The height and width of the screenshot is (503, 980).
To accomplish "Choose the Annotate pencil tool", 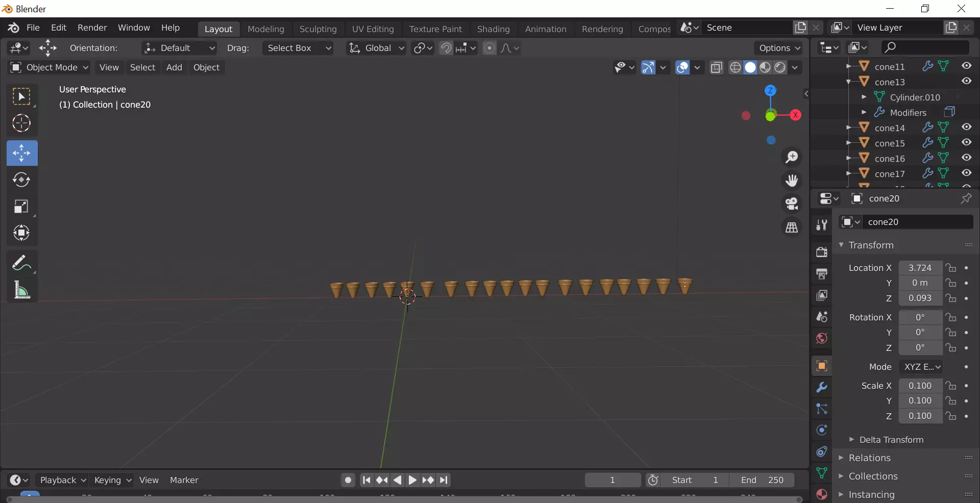I will coord(22,263).
